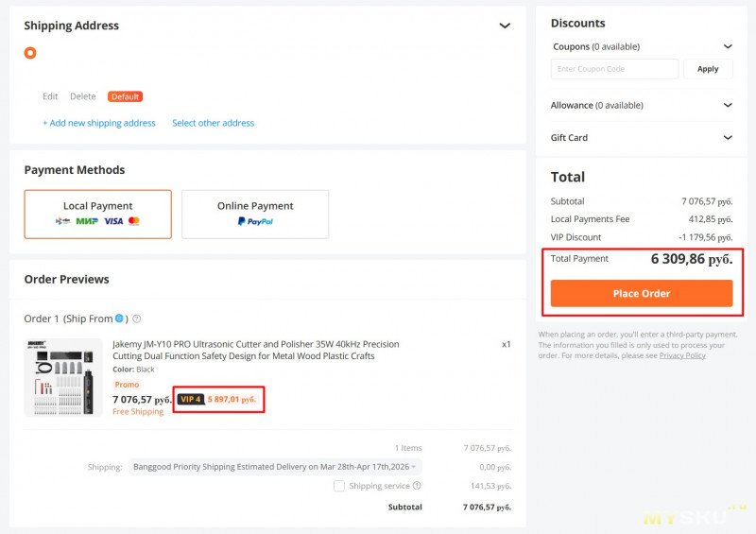Expand the Gift Card section
Image resolution: width=756 pixels, height=534 pixels.
click(728, 138)
